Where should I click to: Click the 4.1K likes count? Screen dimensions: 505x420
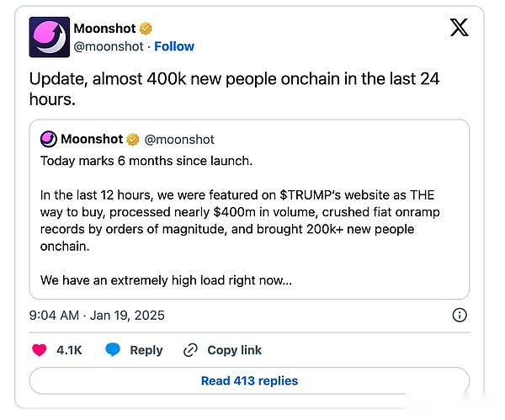coord(69,350)
